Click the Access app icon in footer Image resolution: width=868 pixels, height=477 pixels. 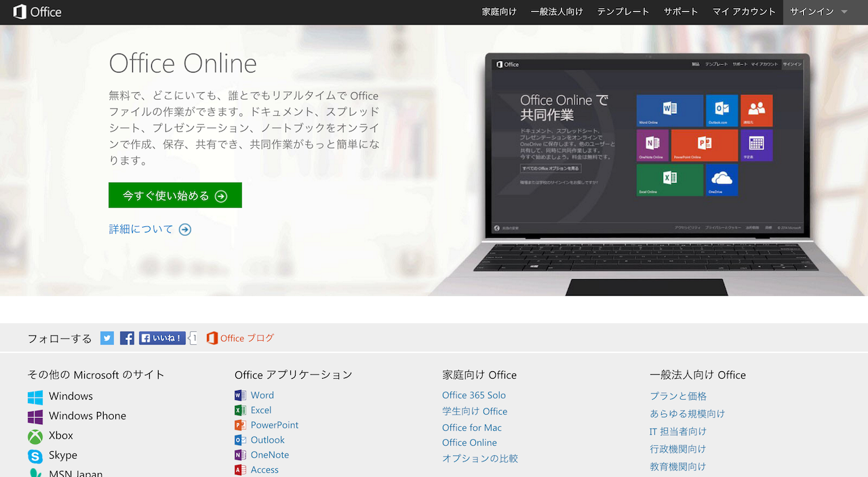240,470
